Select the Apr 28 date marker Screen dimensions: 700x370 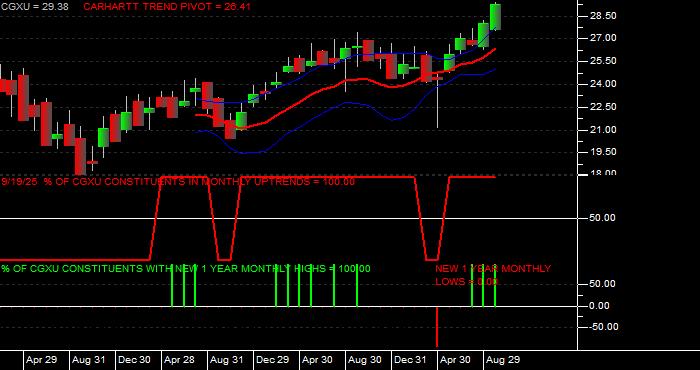tap(179, 360)
